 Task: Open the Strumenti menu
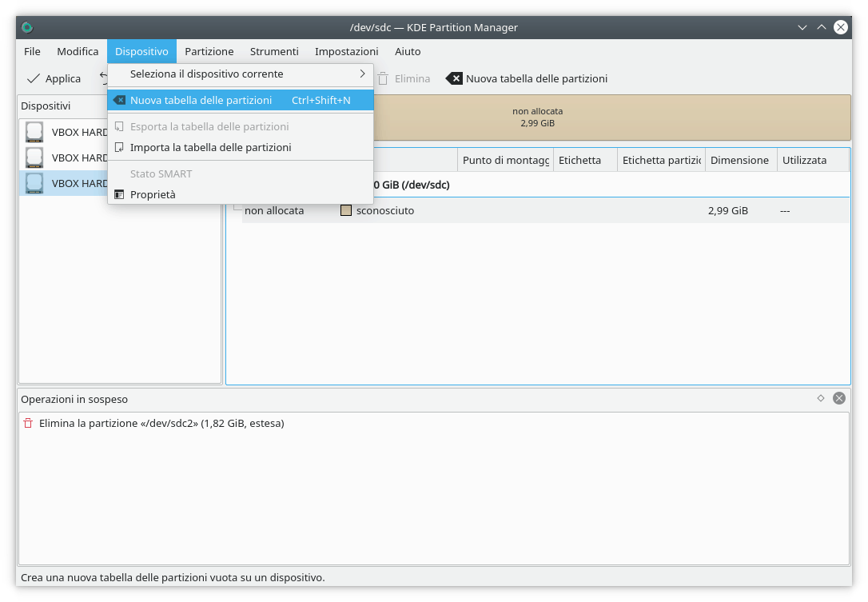tap(274, 51)
